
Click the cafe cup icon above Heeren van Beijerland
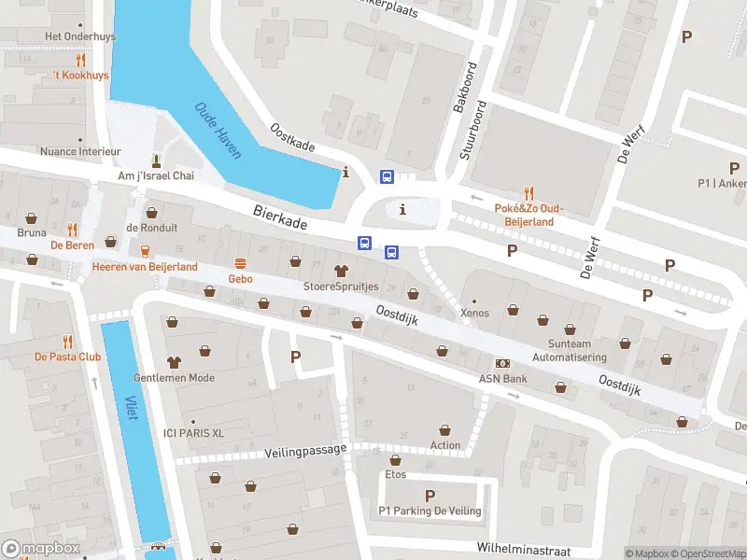[x=146, y=251]
